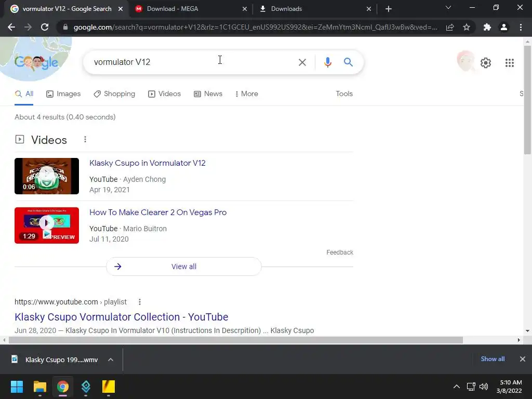Click the Feedback link
The image size is (532, 399).
click(340, 252)
